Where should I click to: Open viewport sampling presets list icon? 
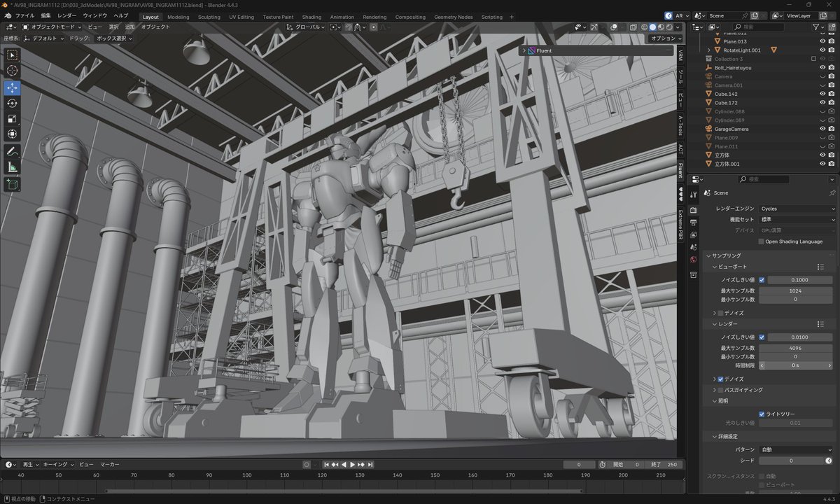[x=820, y=267]
